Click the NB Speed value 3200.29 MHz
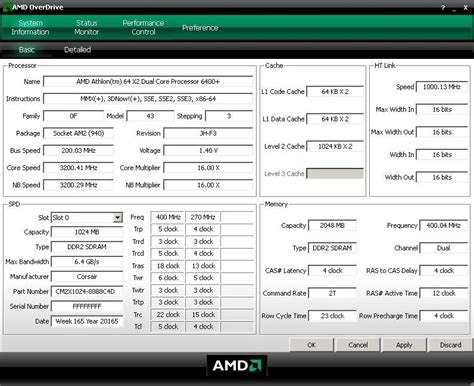This screenshot has width=474, height=386. pos(79,185)
